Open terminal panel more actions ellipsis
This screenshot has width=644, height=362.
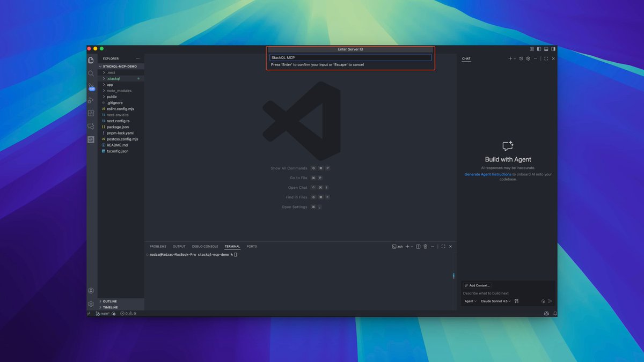click(x=433, y=247)
